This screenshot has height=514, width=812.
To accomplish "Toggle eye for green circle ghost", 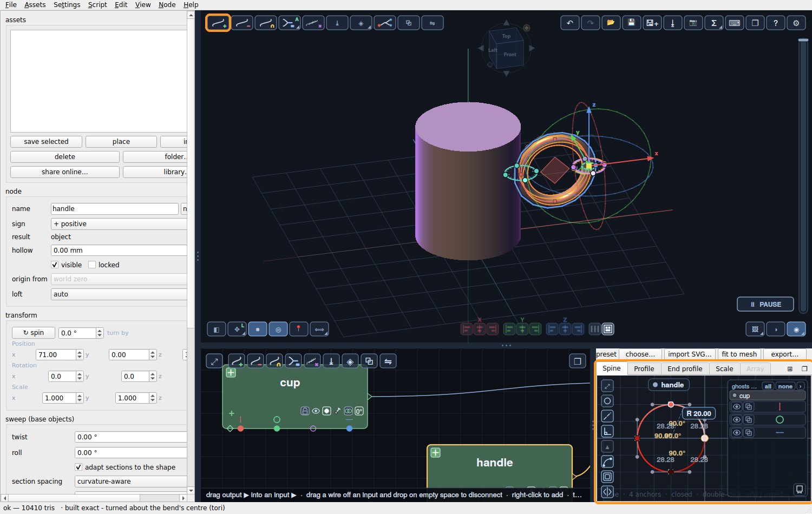I will pyautogui.click(x=736, y=419).
